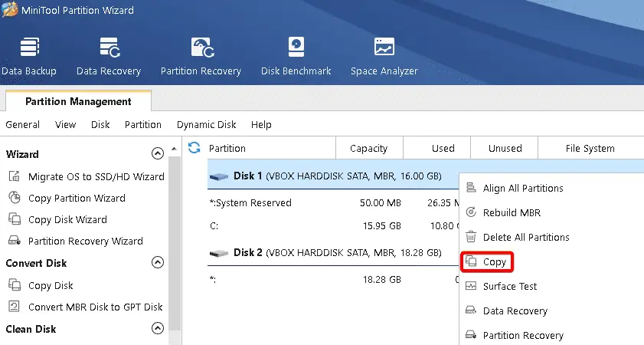Click the Copy Disk icon under Convert Disk
644x345 pixels.
click(x=15, y=285)
